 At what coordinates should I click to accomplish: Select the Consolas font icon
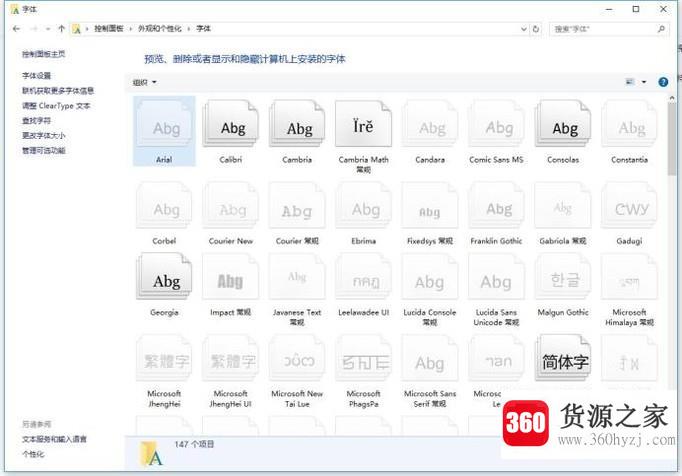(x=563, y=124)
